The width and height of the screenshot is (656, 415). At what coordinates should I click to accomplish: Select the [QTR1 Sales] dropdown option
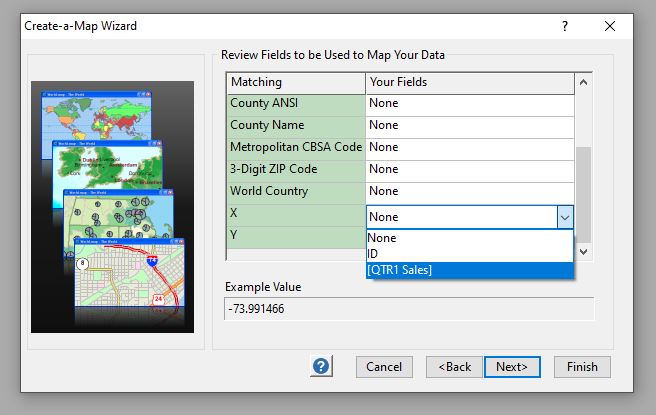[x=469, y=270]
